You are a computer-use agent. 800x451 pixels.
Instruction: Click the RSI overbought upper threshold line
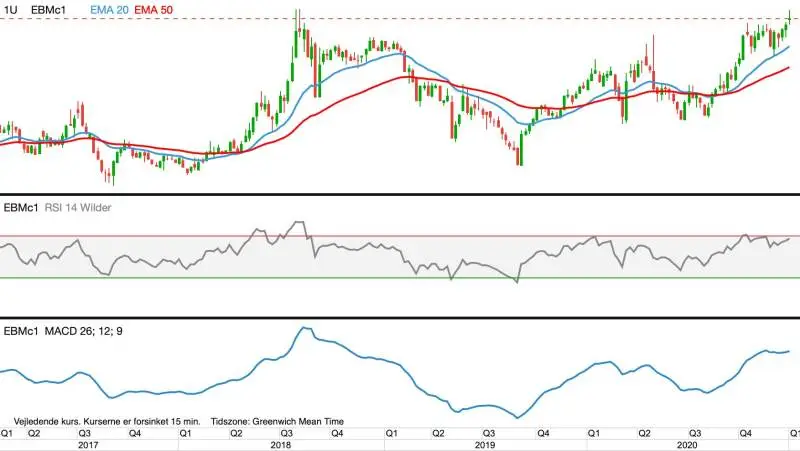(x=400, y=236)
